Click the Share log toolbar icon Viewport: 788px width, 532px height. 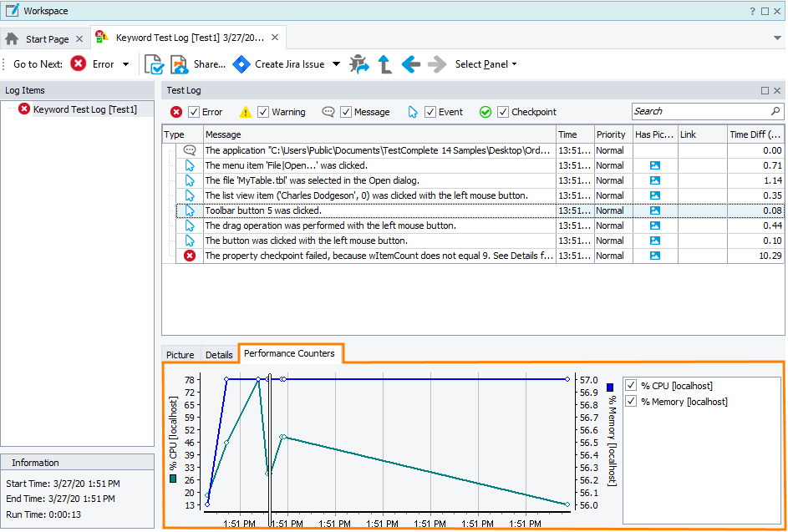coord(180,64)
